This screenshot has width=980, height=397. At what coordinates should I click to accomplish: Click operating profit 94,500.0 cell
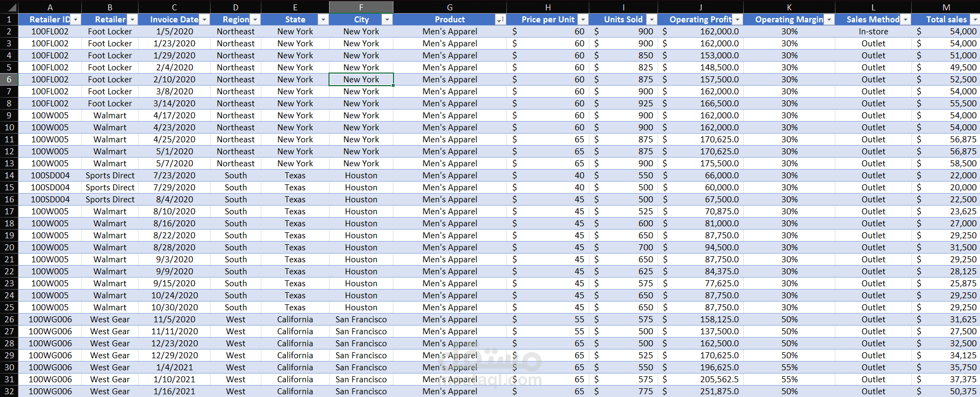(701, 247)
